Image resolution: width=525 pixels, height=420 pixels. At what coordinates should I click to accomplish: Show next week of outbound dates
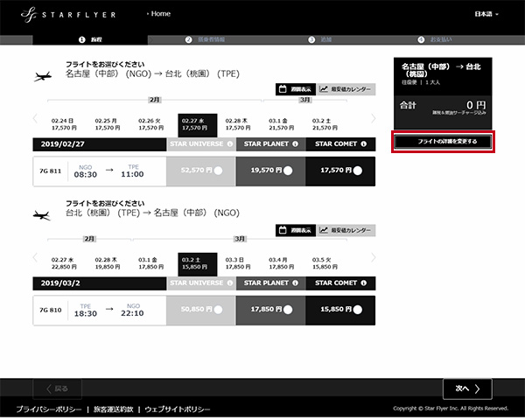tap(374, 119)
